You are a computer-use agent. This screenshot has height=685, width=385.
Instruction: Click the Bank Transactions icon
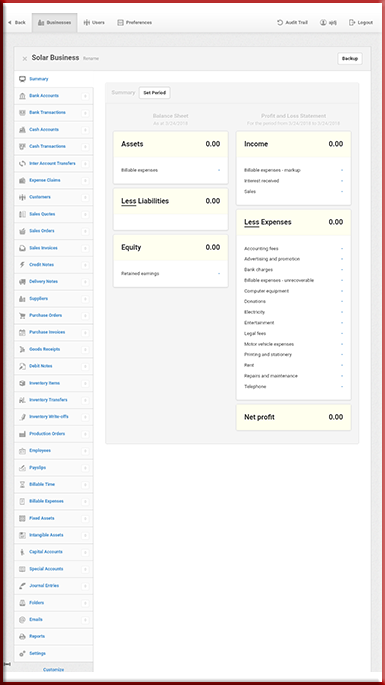22,113
